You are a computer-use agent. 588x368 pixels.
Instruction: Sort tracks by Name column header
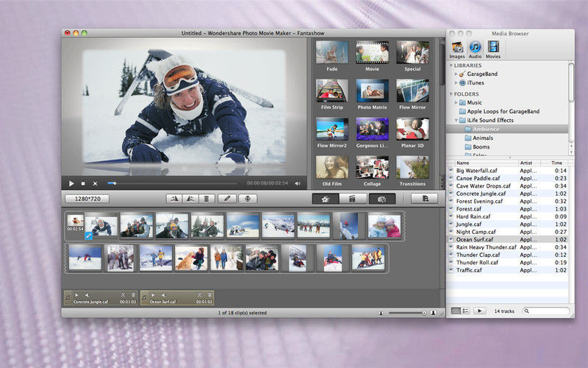pos(487,163)
